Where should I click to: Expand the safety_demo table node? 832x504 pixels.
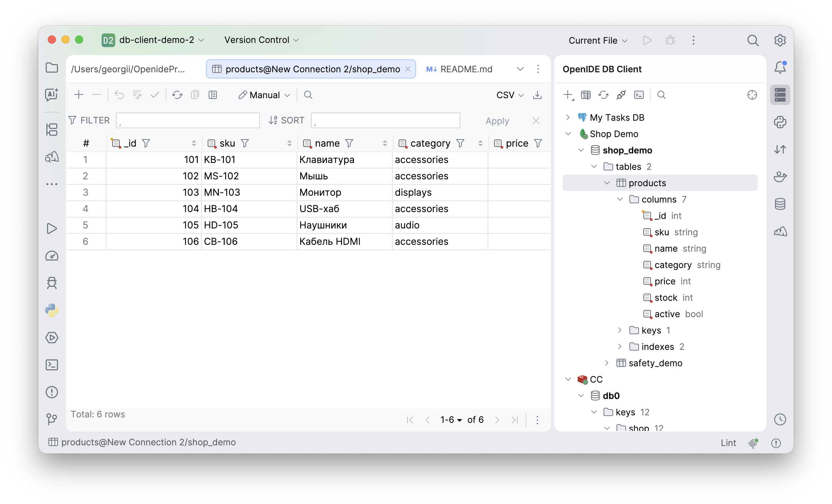click(x=607, y=363)
